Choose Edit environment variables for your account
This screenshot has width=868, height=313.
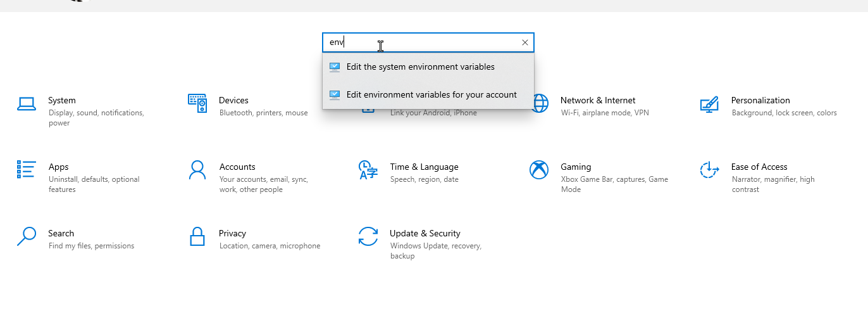pyautogui.click(x=428, y=94)
